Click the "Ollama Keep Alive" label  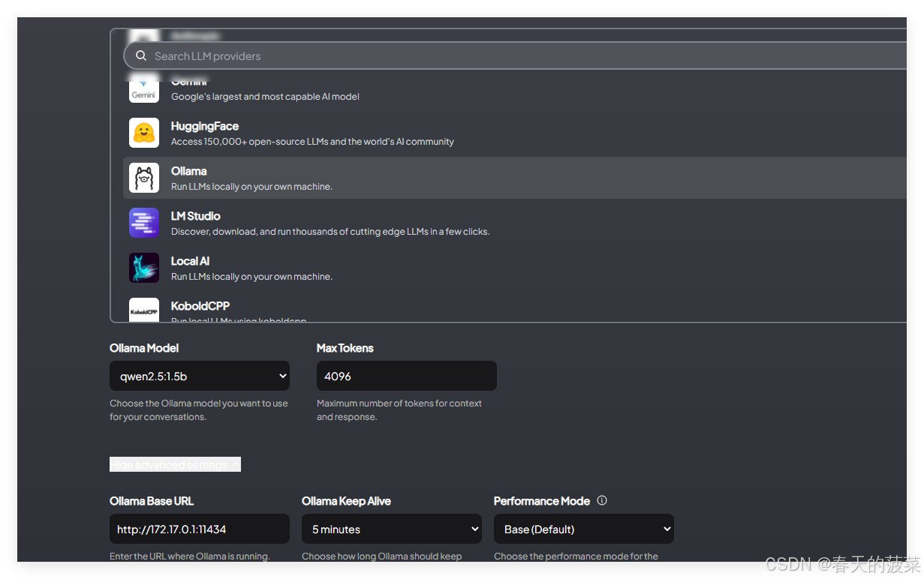point(346,501)
